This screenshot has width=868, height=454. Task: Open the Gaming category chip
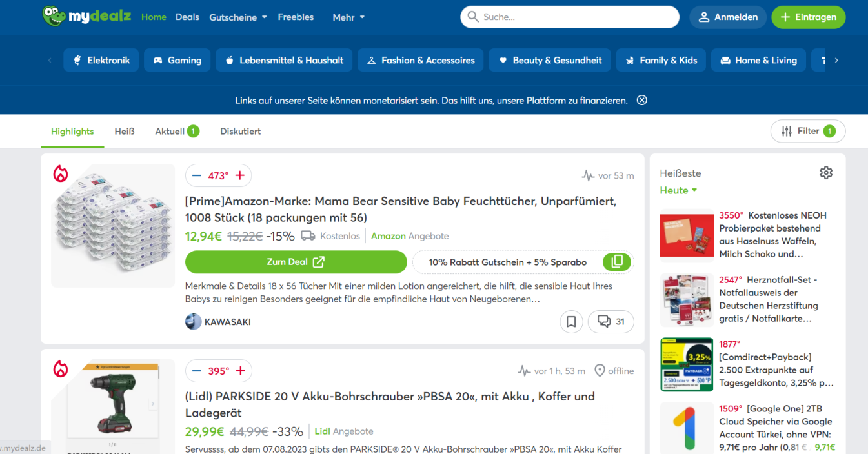coord(177,60)
